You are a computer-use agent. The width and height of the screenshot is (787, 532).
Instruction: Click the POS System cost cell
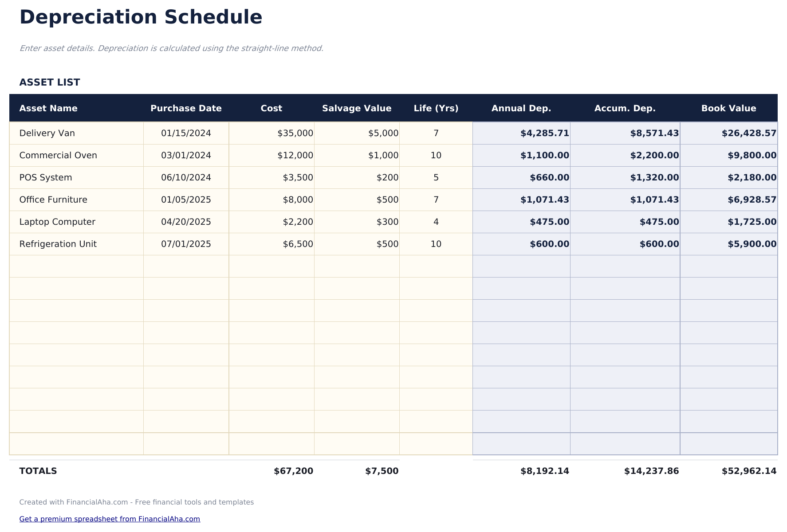pos(272,177)
